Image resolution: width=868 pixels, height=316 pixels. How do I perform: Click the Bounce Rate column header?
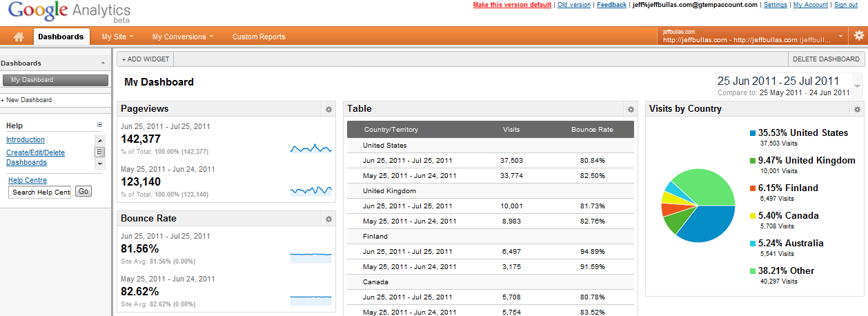pyautogui.click(x=592, y=130)
